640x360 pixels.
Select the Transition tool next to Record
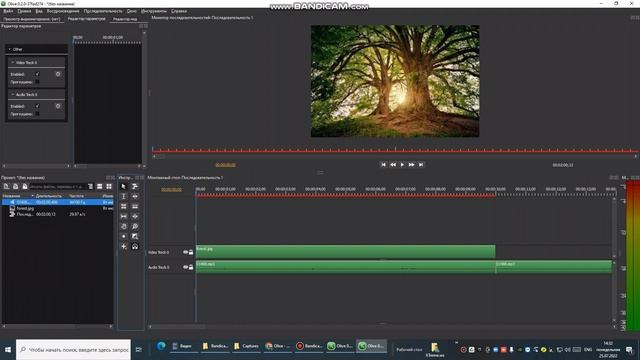pyautogui.click(x=135, y=236)
